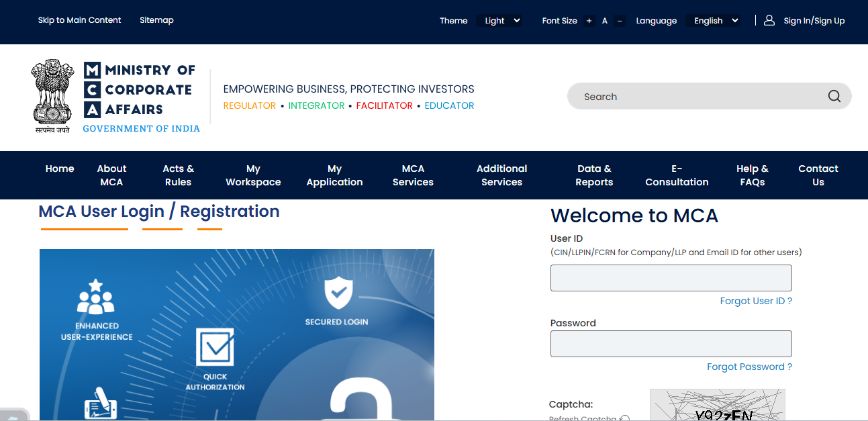Open the Sitemap link

pyautogui.click(x=156, y=20)
